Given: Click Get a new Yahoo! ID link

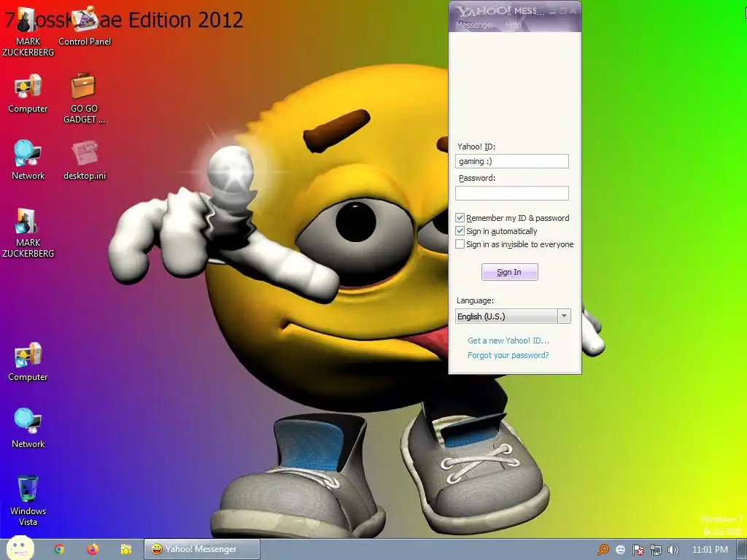Looking at the screenshot, I should (508, 341).
